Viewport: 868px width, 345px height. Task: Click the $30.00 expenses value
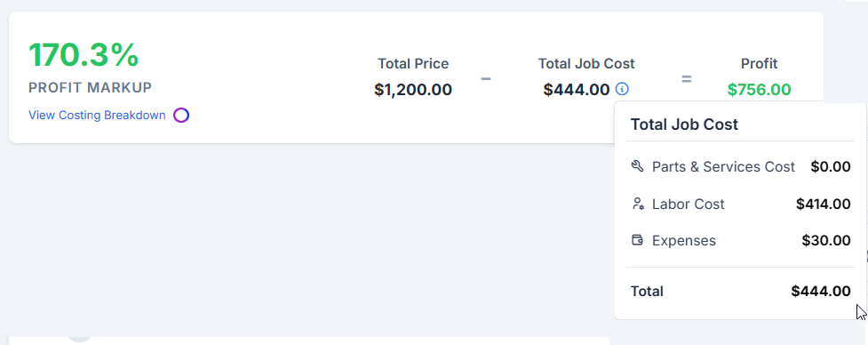pos(826,241)
